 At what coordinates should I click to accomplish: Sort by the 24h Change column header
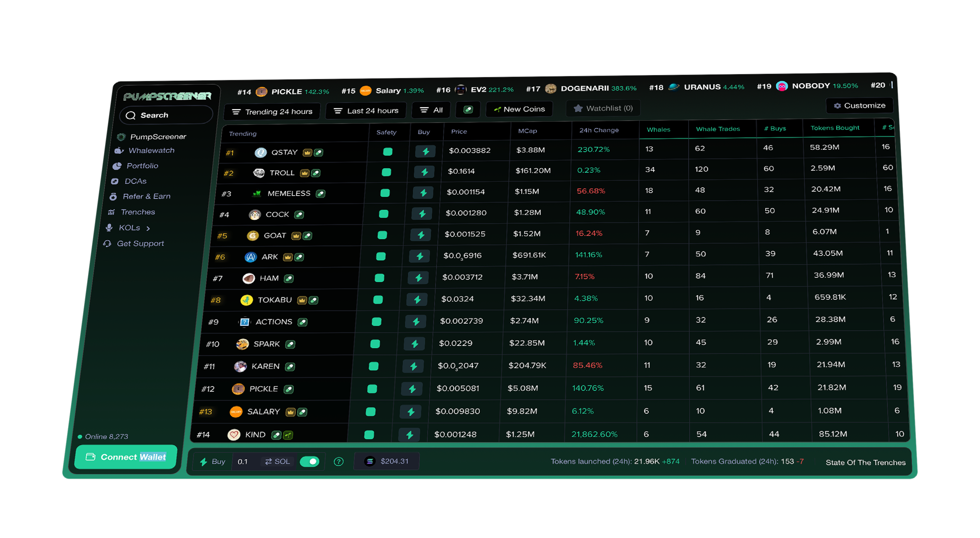[x=599, y=130]
